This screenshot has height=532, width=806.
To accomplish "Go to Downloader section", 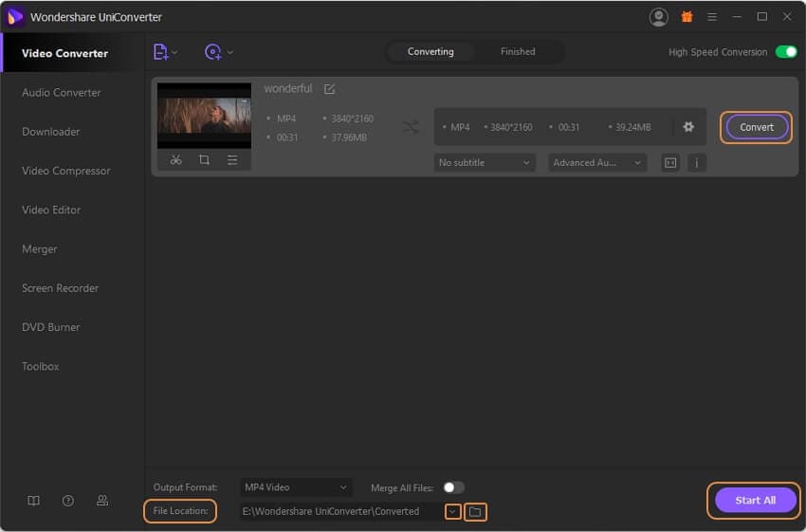I will (51, 132).
